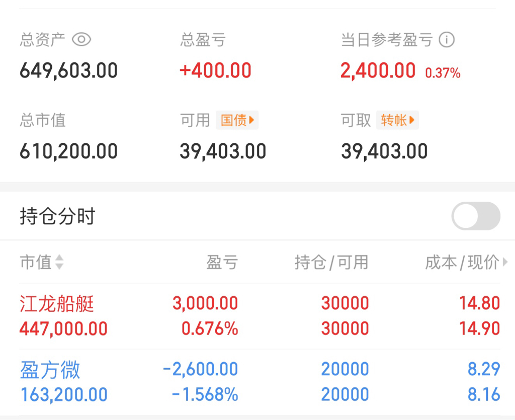Open the 盈方微 holding row
The image size is (515, 420).
pos(260,382)
